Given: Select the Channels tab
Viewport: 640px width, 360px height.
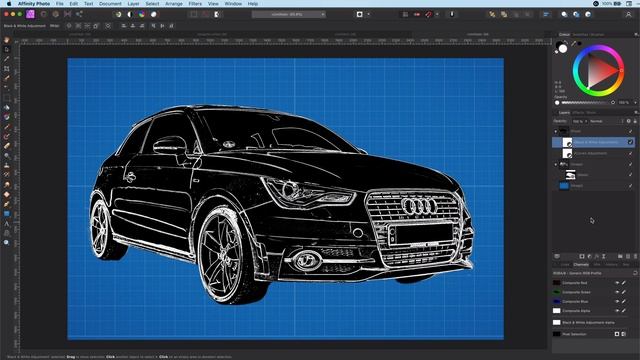Looking at the screenshot, I should tap(581, 264).
